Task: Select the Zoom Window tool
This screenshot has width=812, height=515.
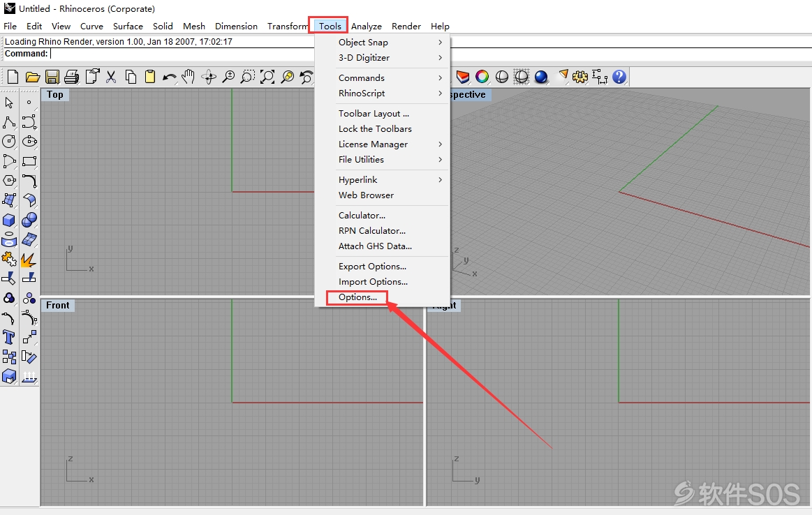Action: pyautogui.click(x=248, y=77)
